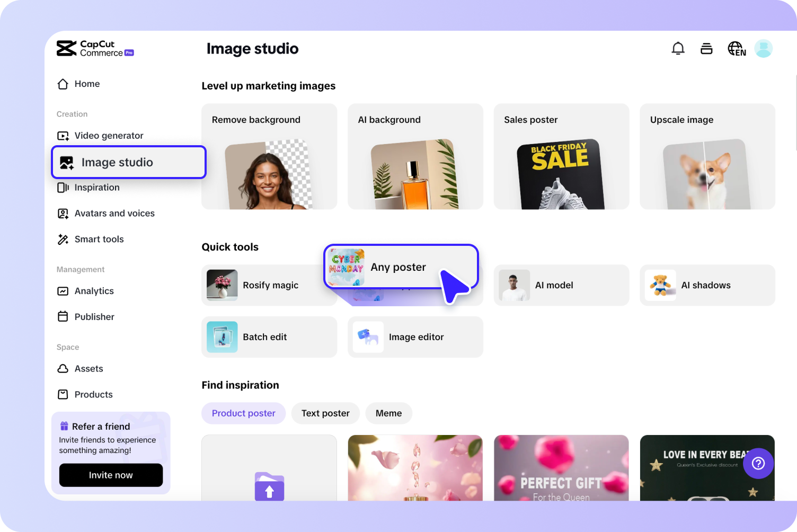797x532 pixels.
Task: Click the Refer a friend title
Action: click(x=101, y=427)
